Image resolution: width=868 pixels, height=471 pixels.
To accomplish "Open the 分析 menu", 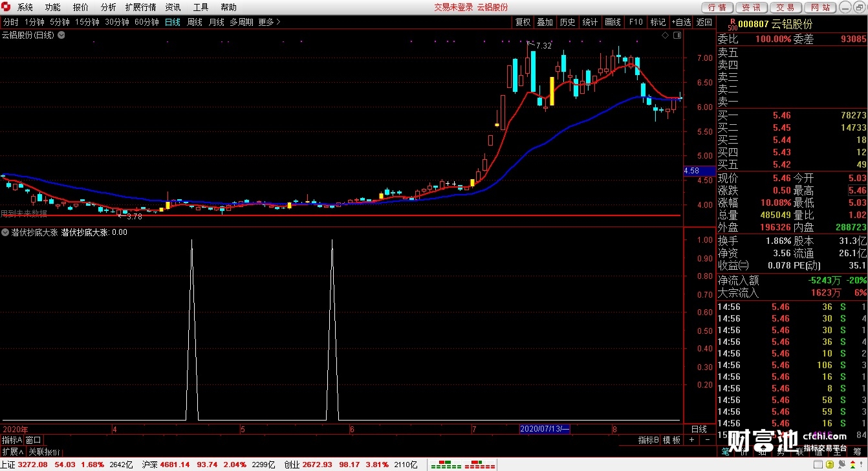I will pyautogui.click(x=109, y=7).
